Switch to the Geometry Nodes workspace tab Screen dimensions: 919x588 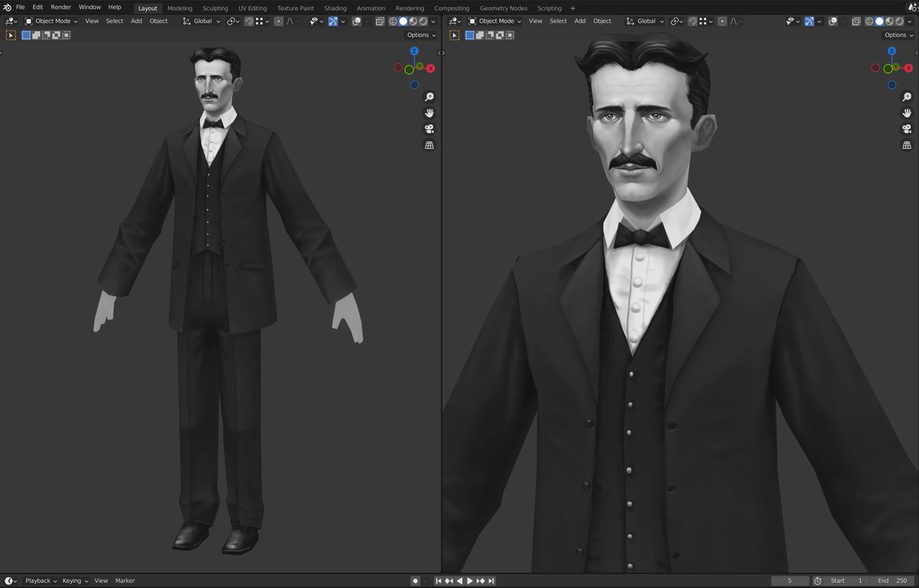(504, 8)
